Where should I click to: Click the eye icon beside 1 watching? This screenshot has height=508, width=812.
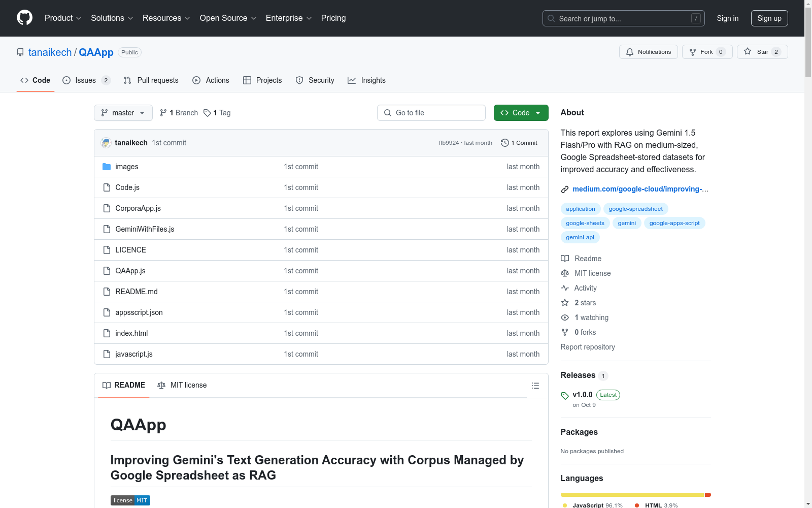click(565, 317)
